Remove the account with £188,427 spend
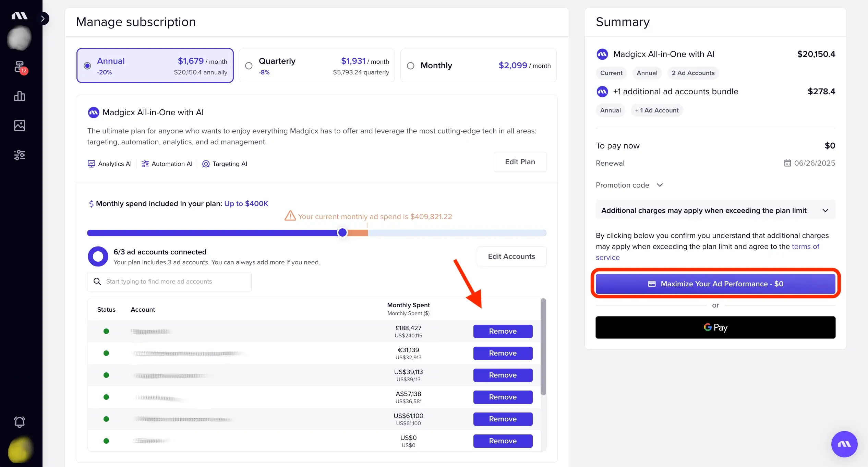The height and width of the screenshot is (467, 868). [503, 331]
